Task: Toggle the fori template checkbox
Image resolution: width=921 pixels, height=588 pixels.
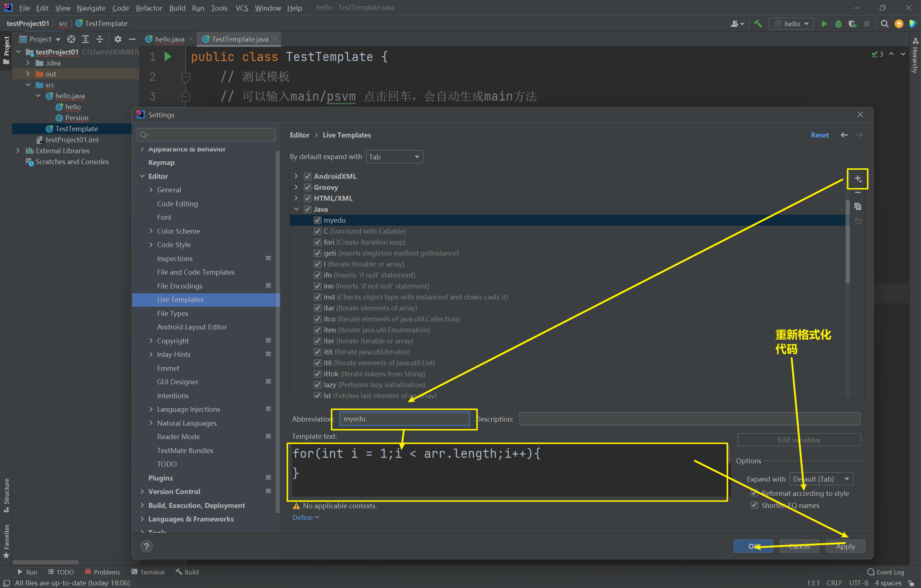Action: pos(318,242)
